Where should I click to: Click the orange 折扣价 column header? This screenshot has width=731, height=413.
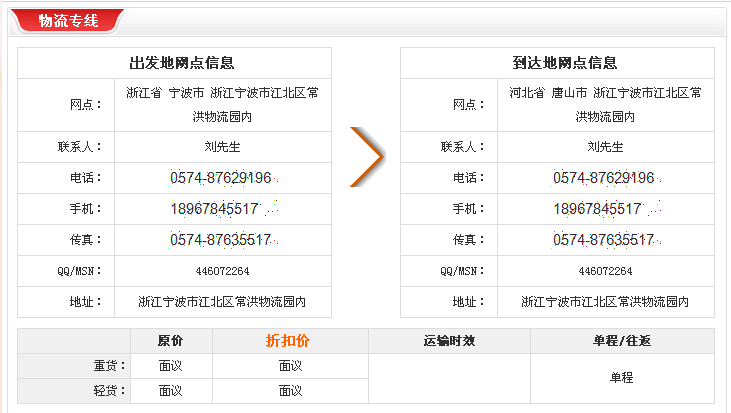[288, 341]
